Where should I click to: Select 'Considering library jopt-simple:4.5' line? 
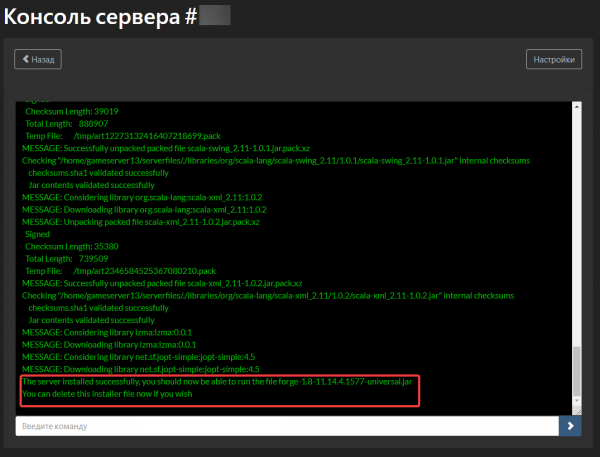pyautogui.click(x=139, y=357)
